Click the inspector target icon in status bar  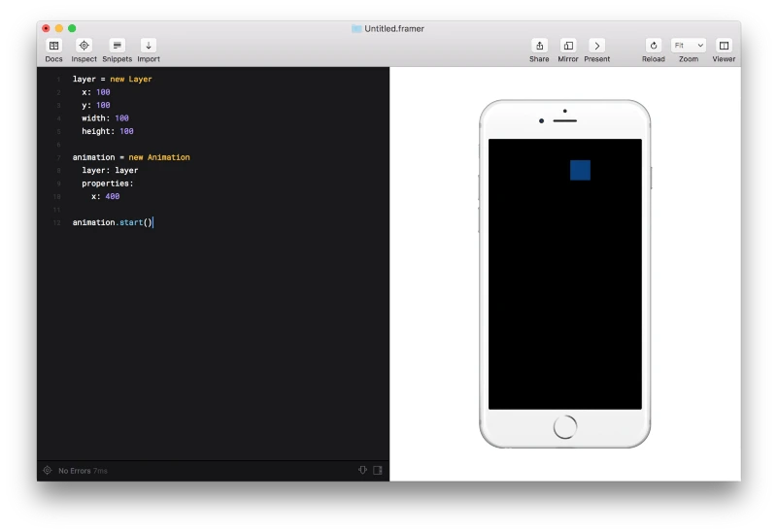coord(47,470)
